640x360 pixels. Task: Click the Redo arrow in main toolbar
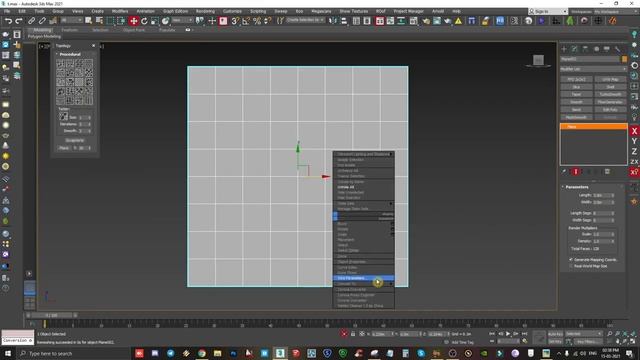pyautogui.click(x=19, y=21)
